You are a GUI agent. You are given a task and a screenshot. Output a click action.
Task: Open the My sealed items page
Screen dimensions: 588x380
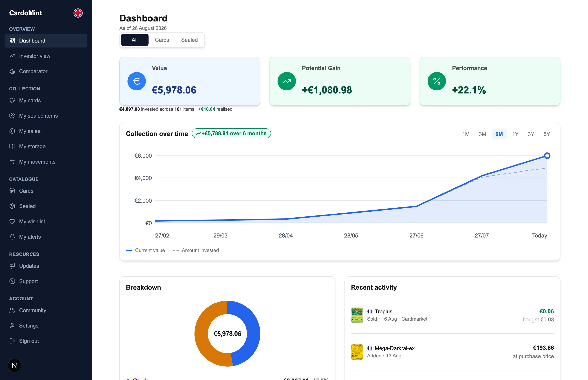(46, 116)
